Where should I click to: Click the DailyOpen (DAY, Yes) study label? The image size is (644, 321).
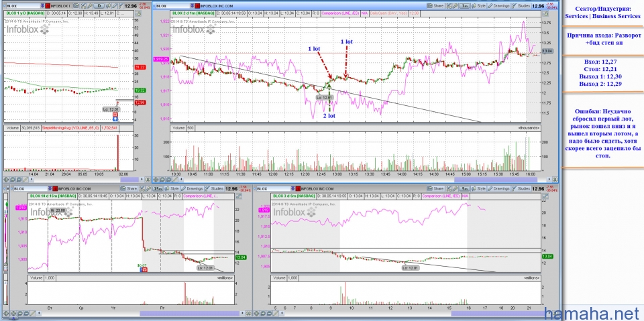tap(388, 13)
